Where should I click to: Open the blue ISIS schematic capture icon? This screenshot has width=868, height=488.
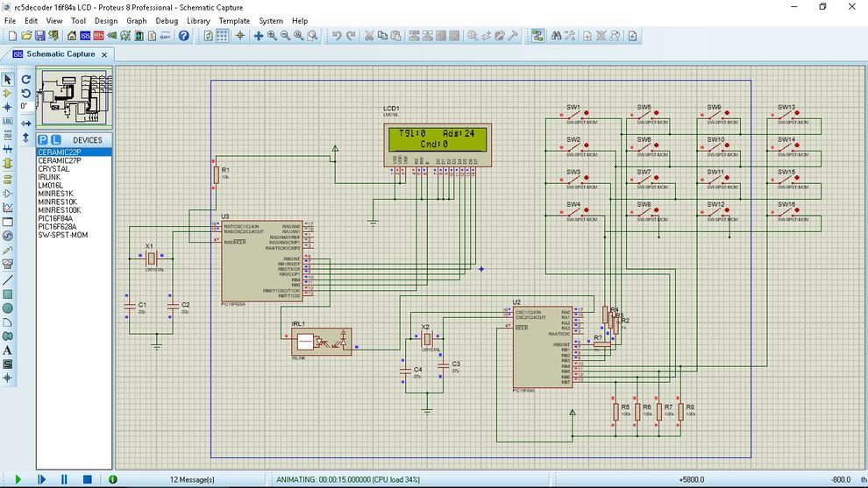pyautogui.click(x=85, y=36)
